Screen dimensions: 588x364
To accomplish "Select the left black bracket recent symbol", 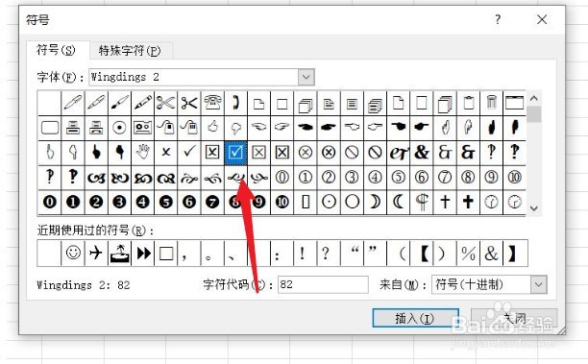I will 425,253.
